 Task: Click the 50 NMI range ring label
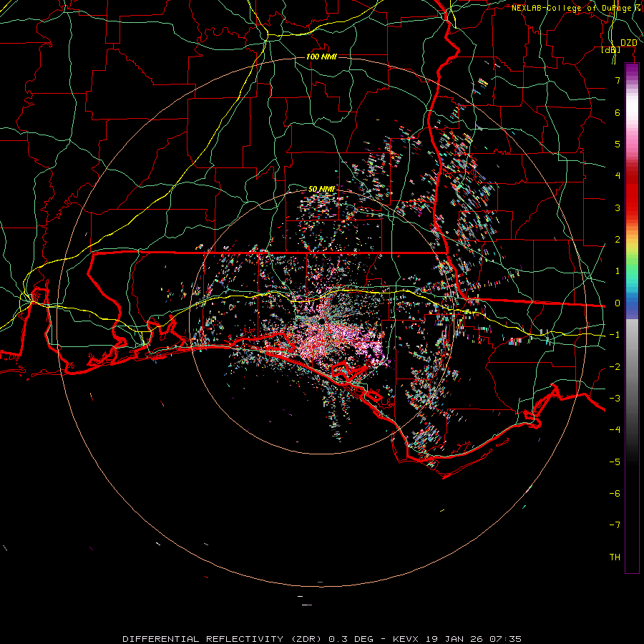point(321,189)
